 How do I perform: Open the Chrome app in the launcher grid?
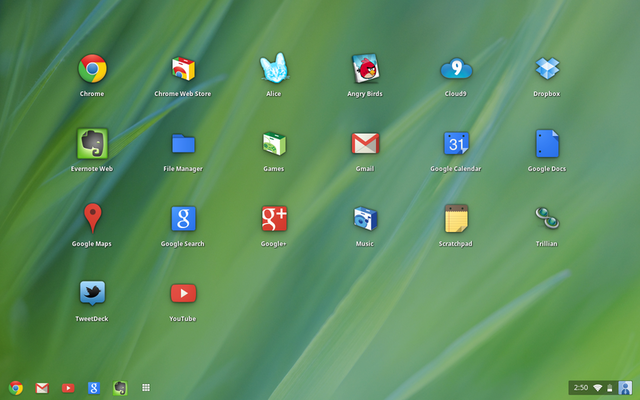[x=92, y=69]
